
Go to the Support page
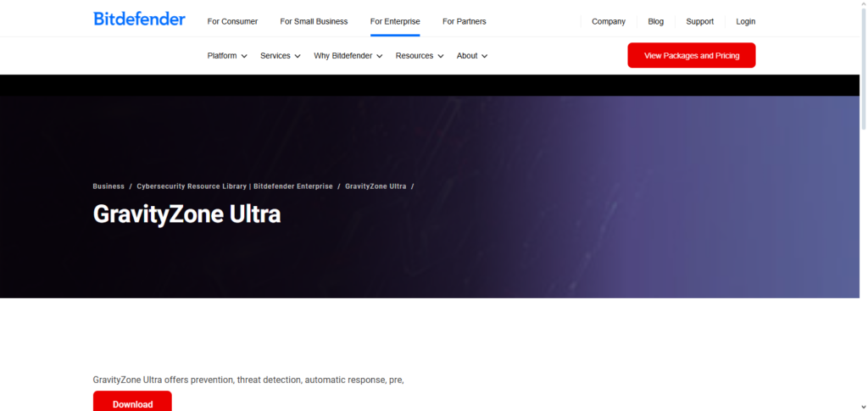(x=699, y=21)
